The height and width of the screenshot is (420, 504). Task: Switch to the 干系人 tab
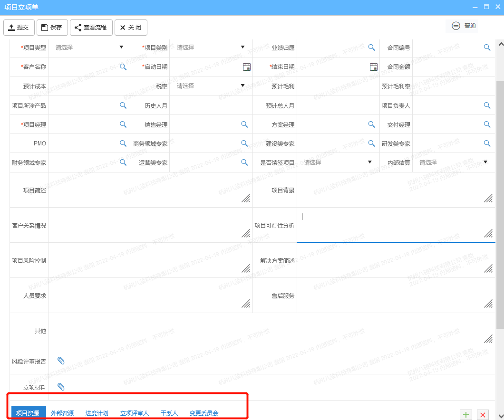click(169, 413)
